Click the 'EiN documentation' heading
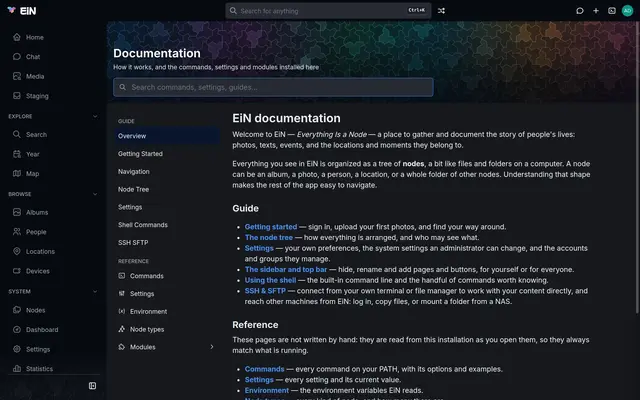Screen dimensions: 640x400 click(x=286, y=118)
